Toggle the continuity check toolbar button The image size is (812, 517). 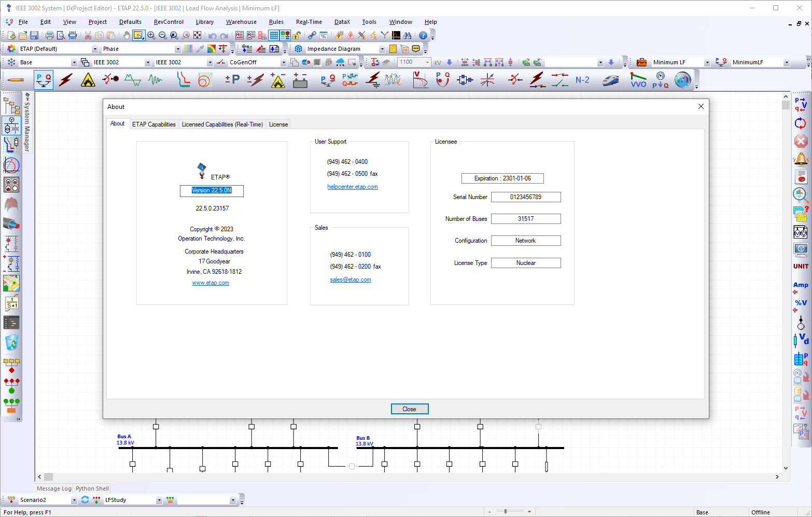click(285, 35)
